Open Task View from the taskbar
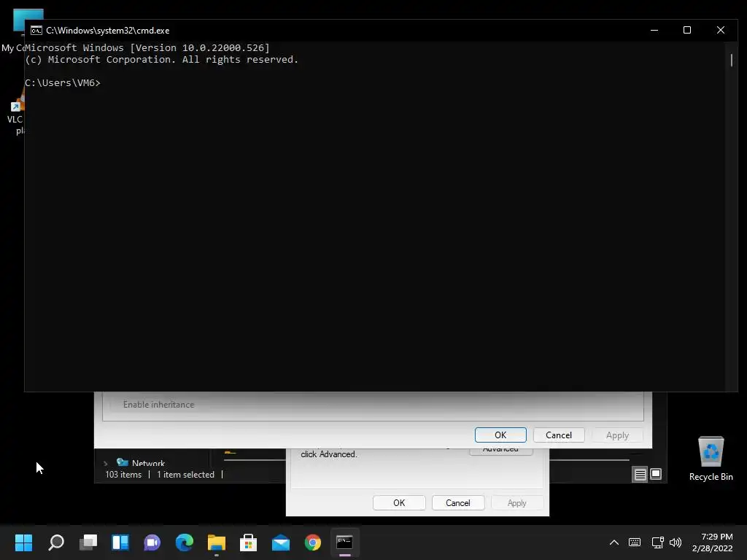The width and height of the screenshot is (747, 560). point(88,542)
